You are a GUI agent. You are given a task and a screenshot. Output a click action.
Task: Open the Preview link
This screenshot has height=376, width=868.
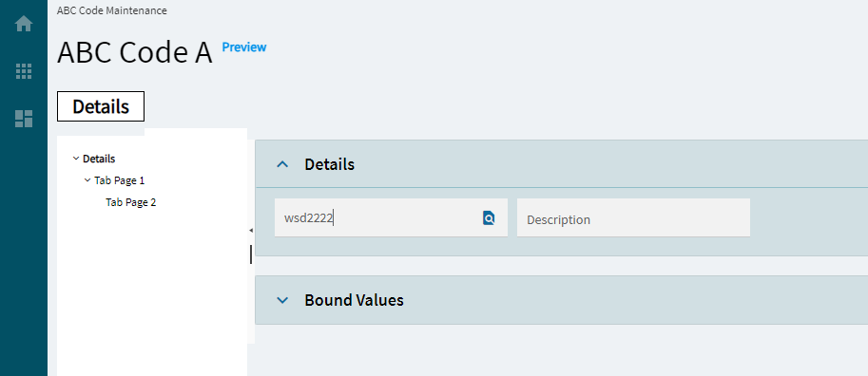coord(244,47)
